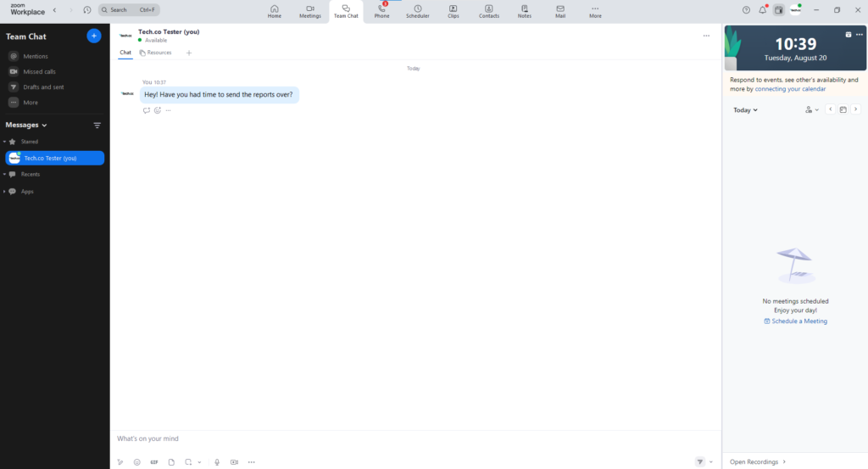
Task: Open the Today dropdown in calendar panel
Action: click(745, 110)
